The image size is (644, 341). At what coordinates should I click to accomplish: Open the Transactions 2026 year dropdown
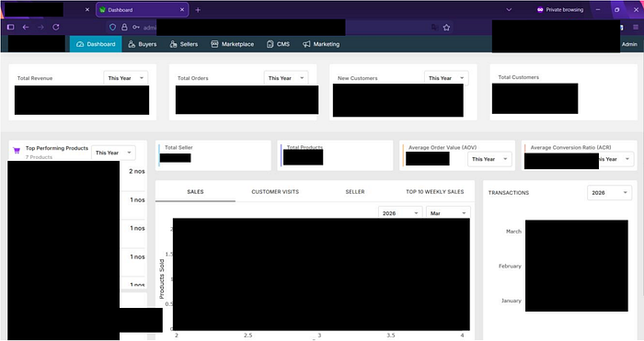point(609,193)
